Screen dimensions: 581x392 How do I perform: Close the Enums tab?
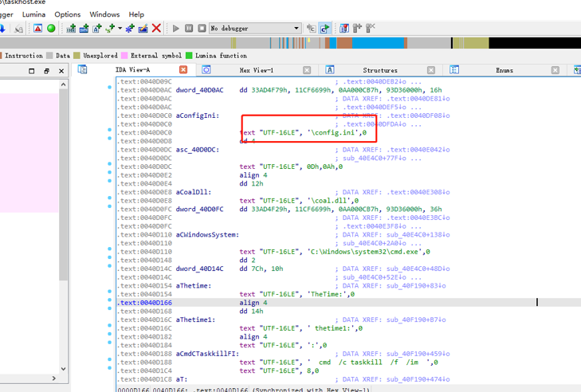pos(555,70)
